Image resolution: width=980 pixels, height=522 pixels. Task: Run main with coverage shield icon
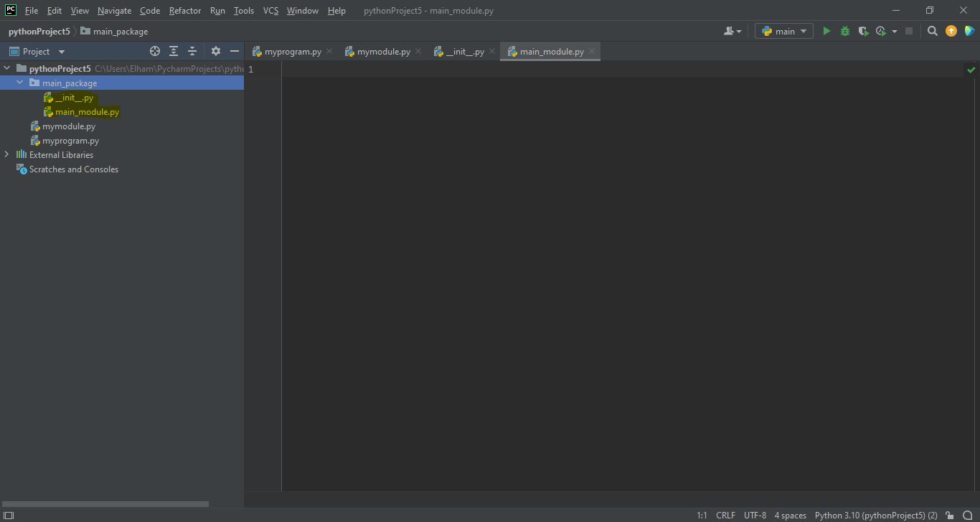[x=863, y=31]
